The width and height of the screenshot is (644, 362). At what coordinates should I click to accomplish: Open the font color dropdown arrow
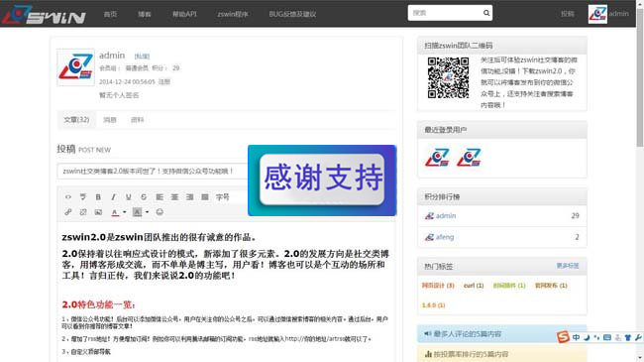tap(125, 212)
